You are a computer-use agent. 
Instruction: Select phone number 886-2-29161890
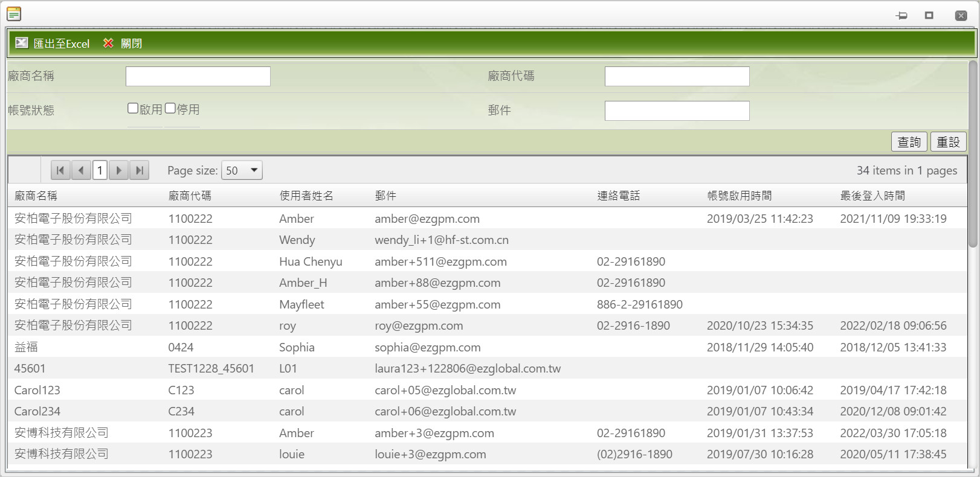[x=640, y=304]
